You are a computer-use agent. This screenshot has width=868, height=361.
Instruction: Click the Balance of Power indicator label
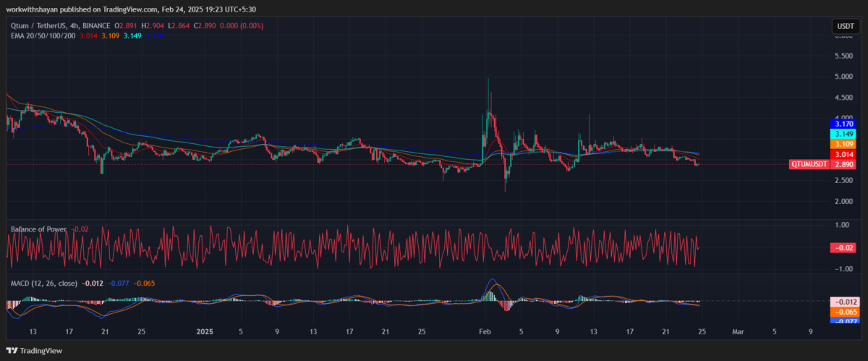pyautogui.click(x=38, y=229)
